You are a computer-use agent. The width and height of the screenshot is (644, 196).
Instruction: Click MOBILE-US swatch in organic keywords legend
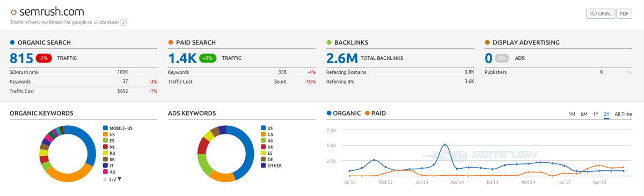point(105,128)
